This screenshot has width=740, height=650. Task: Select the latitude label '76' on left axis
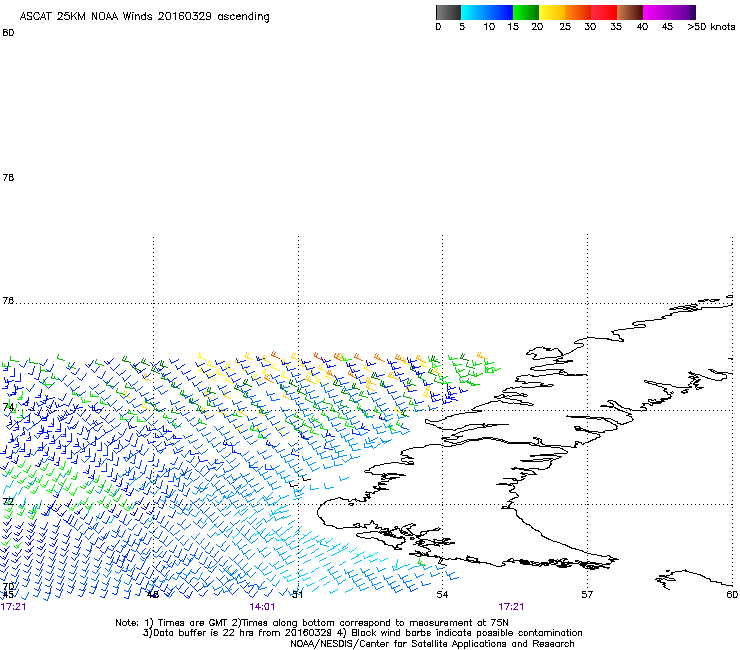click(x=8, y=301)
